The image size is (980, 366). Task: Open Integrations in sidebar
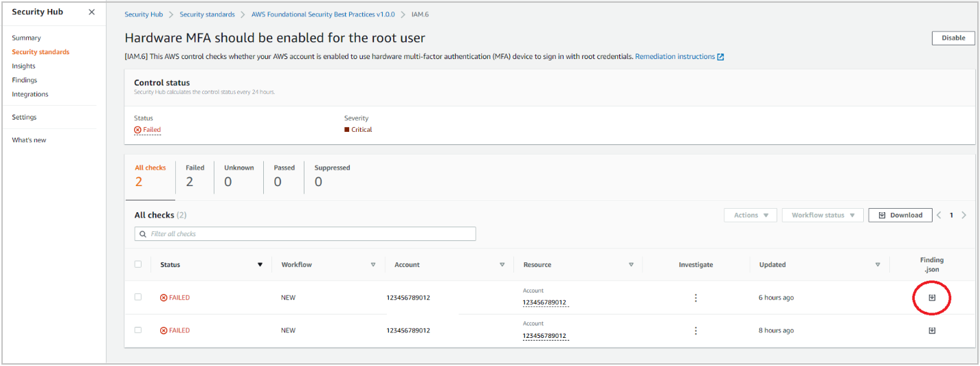pos(30,94)
